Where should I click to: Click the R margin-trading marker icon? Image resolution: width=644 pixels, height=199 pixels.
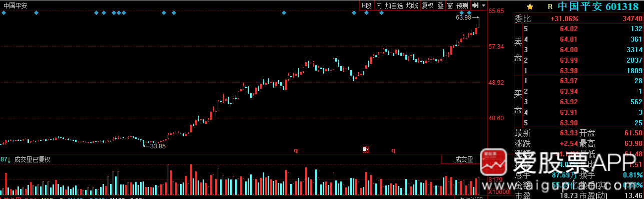click(x=549, y=7)
